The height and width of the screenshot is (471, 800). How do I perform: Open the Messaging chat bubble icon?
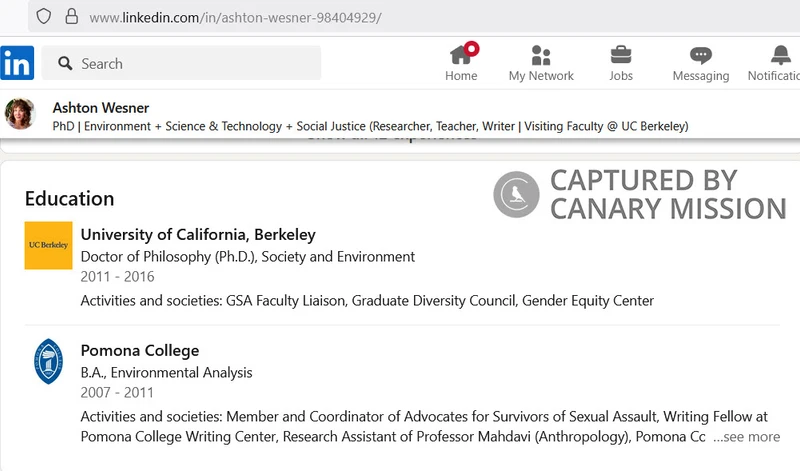701,55
